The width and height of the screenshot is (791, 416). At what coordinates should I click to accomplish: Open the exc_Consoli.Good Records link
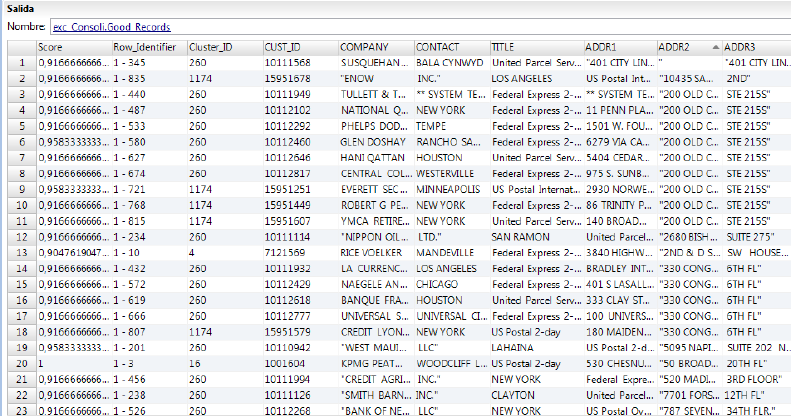pos(111,27)
